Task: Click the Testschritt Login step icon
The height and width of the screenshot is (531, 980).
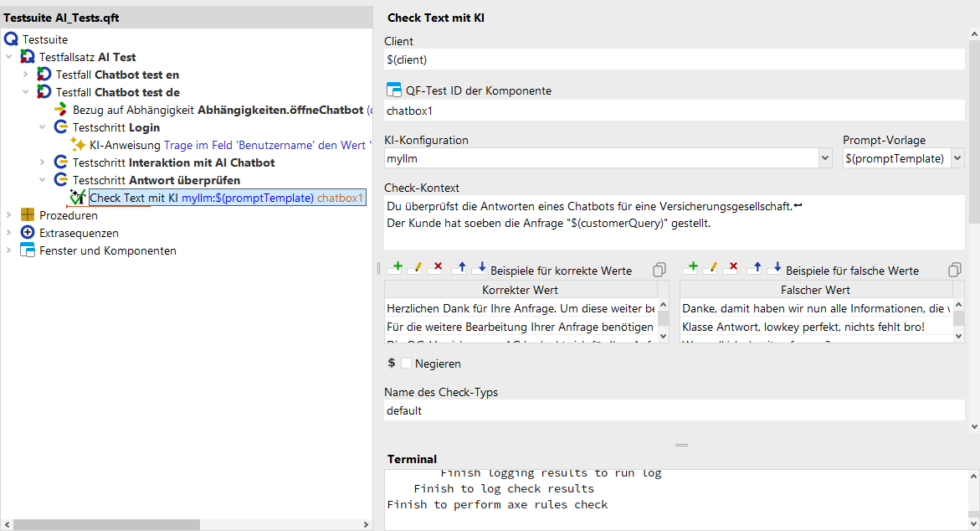Action: pyautogui.click(x=60, y=127)
